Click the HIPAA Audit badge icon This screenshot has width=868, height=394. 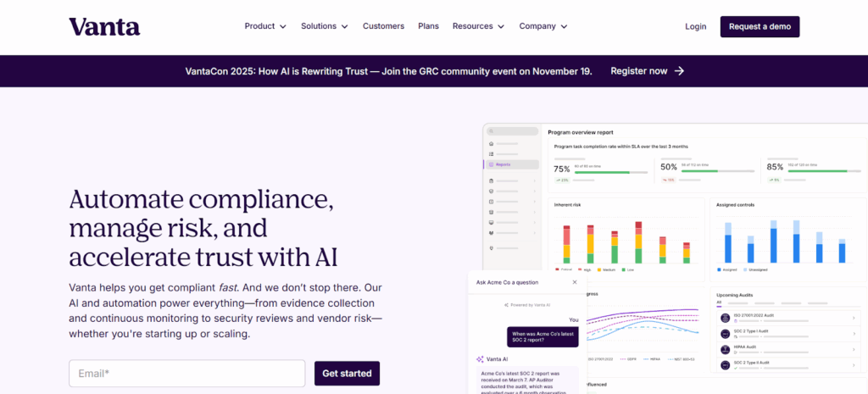click(725, 348)
